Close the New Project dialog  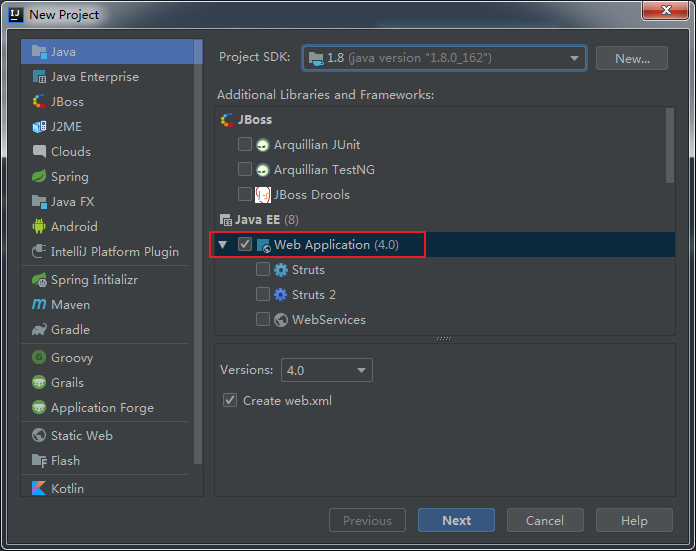tap(665, 10)
